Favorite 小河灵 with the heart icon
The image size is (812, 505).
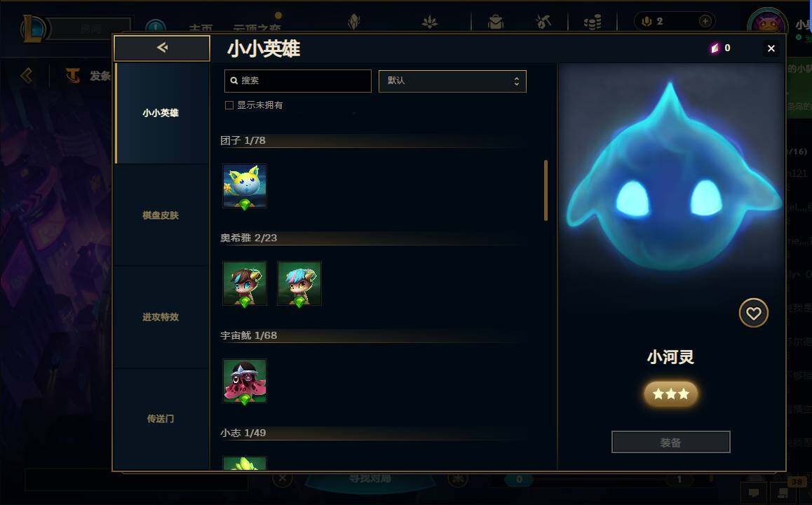753,313
